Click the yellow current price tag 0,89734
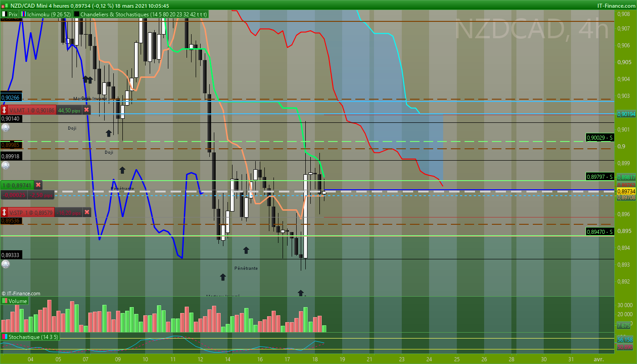 (626, 191)
